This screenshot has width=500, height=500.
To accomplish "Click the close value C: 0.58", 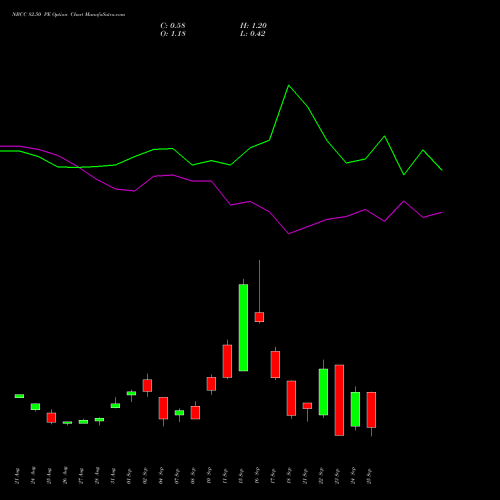I will coord(173,26).
